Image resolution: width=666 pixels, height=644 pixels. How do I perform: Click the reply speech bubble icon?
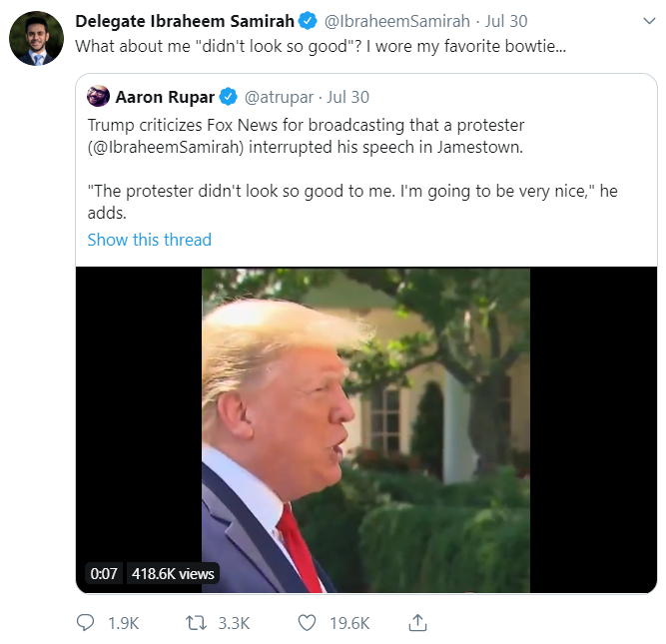85,623
